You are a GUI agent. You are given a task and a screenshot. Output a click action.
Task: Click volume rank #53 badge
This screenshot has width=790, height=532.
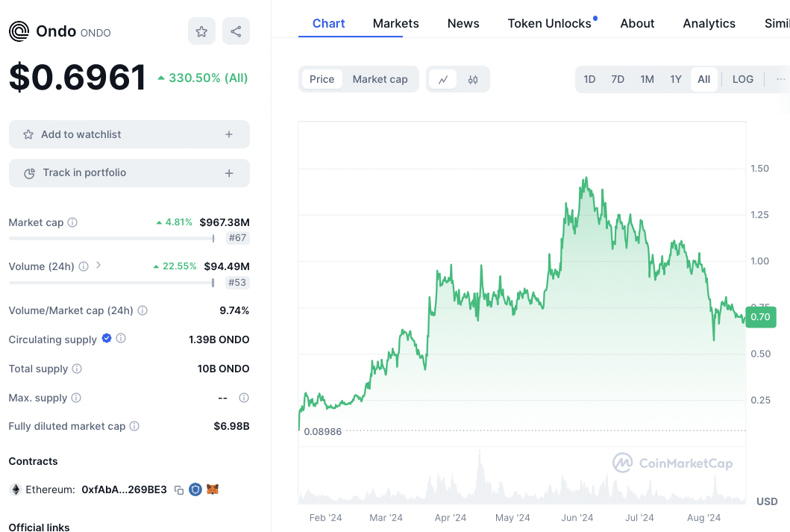pyautogui.click(x=237, y=283)
